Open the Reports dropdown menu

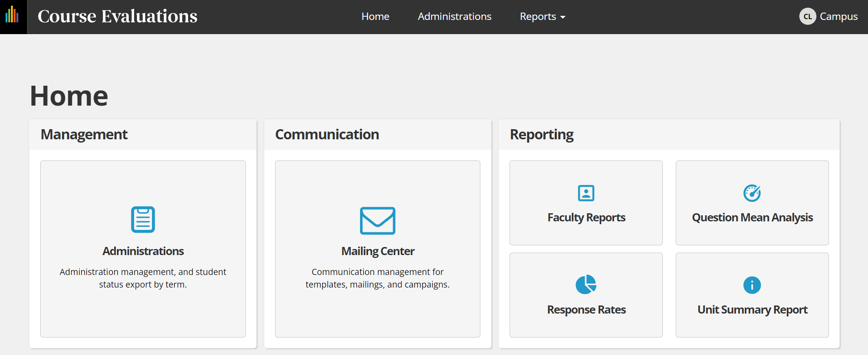[542, 17]
